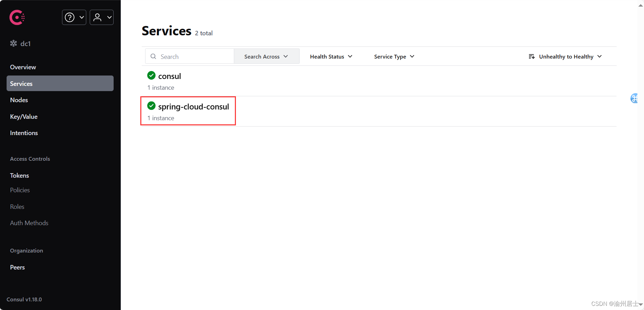Click '1 instance' under consul
The image size is (644, 310).
pyautogui.click(x=161, y=88)
